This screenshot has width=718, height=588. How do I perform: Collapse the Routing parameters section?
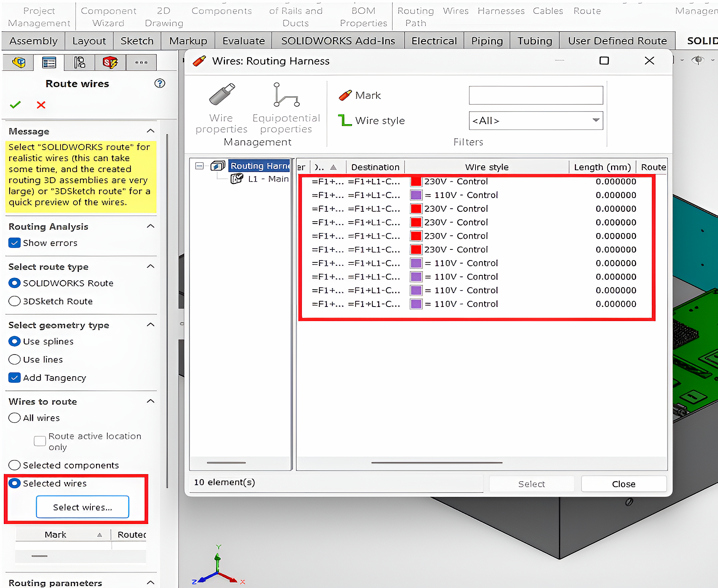(x=151, y=582)
